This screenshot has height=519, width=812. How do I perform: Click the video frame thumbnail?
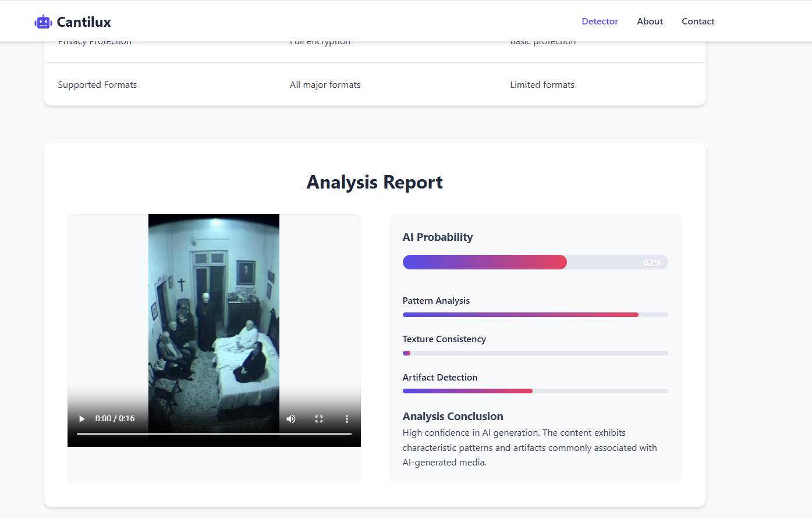[214, 314]
